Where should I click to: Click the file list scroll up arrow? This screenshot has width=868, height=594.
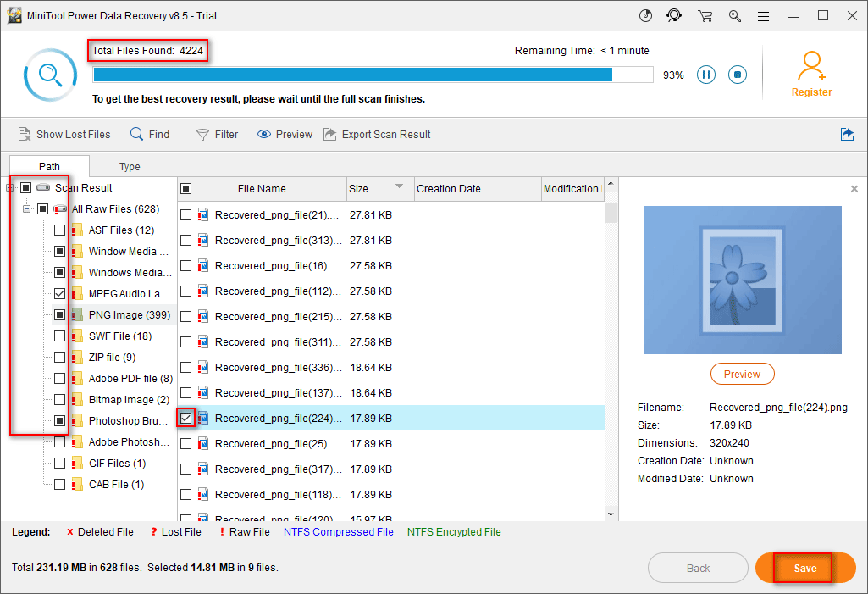click(x=611, y=183)
